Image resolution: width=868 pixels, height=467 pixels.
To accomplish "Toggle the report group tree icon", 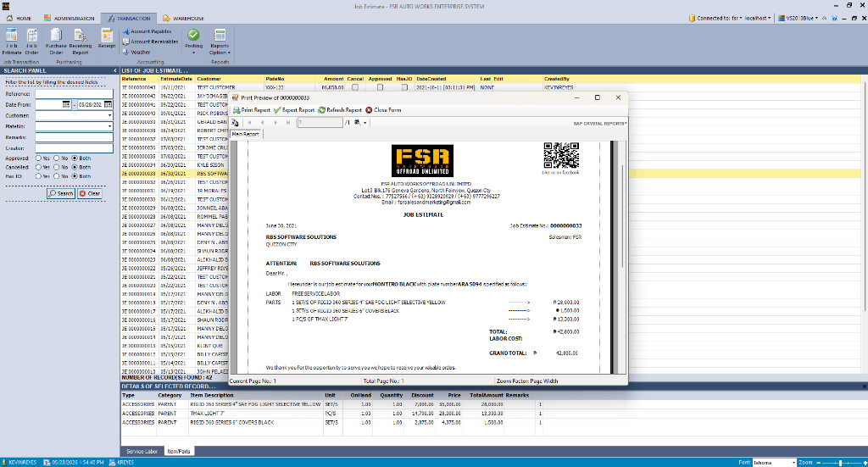I will coord(236,123).
